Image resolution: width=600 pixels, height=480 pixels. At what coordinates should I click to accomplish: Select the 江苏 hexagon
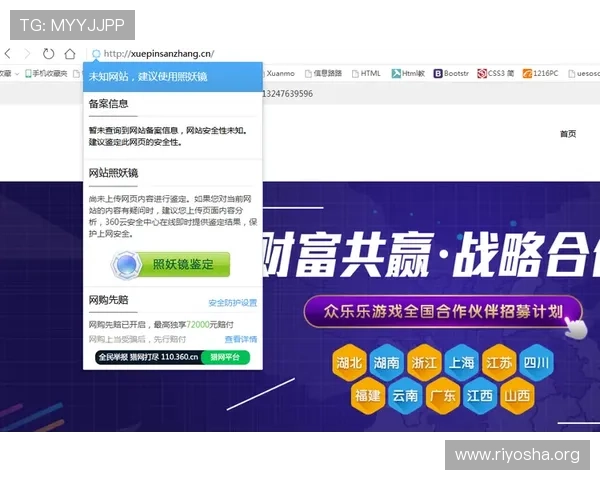(499, 362)
